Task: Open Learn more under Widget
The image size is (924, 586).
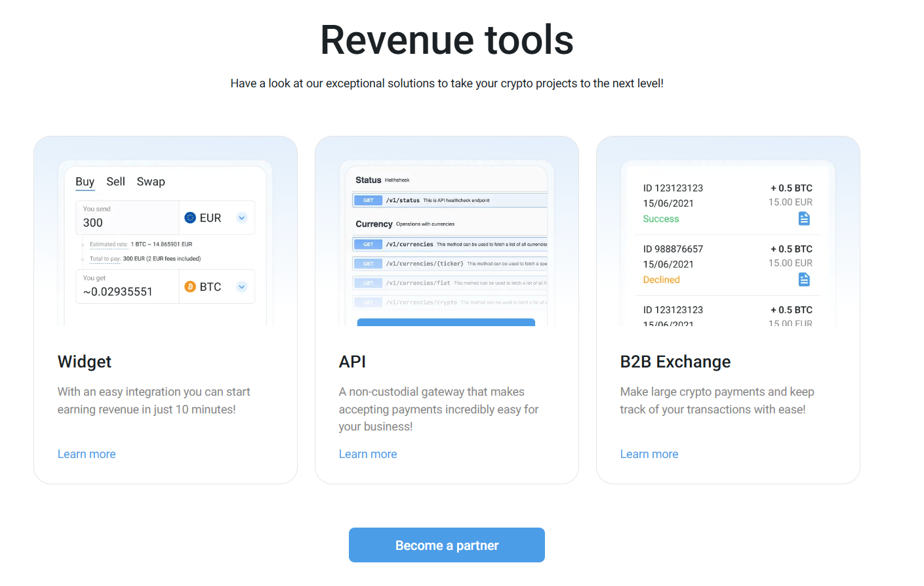Action: click(87, 454)
